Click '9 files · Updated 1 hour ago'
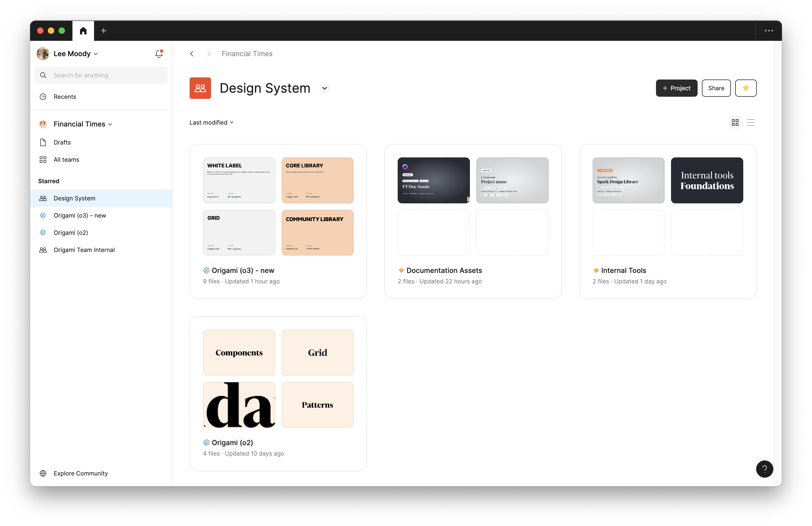 pos(241,281)
